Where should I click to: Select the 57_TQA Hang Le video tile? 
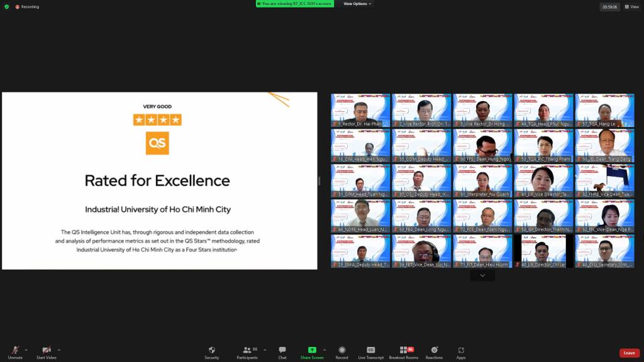point(604,111)
